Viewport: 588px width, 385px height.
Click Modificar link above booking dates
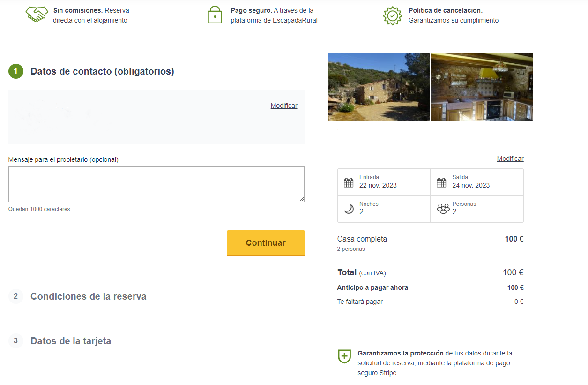pos(510,159)
